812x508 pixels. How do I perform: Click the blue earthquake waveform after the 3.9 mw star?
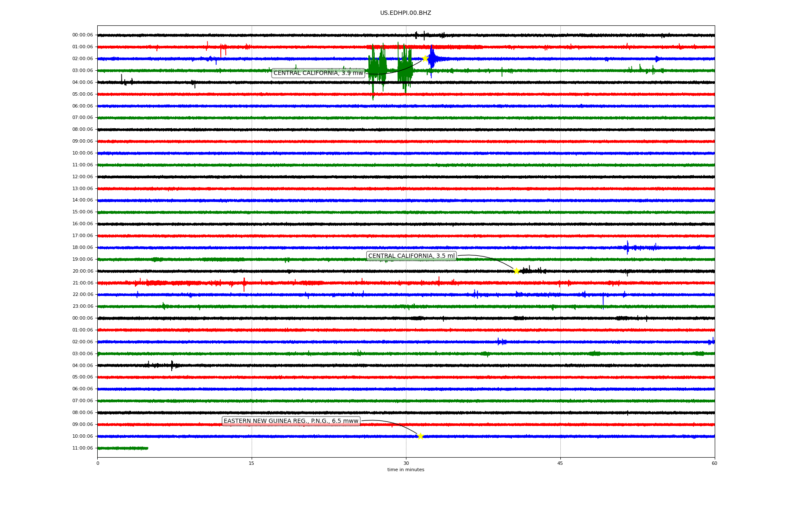432,59
